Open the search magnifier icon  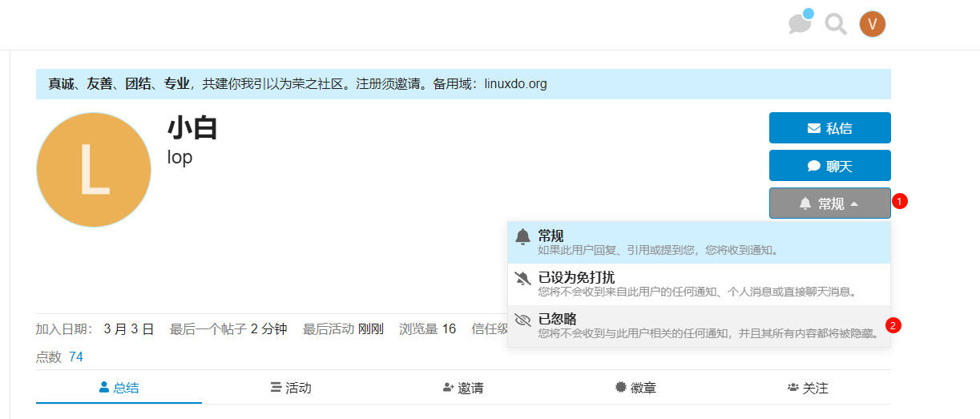(x=836, y=25)
